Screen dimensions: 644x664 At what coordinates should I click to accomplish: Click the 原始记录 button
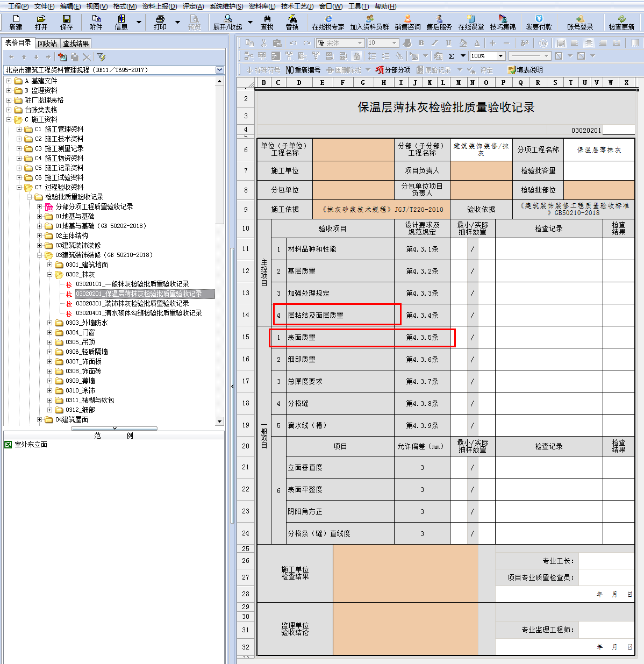(x=434, y=70)
